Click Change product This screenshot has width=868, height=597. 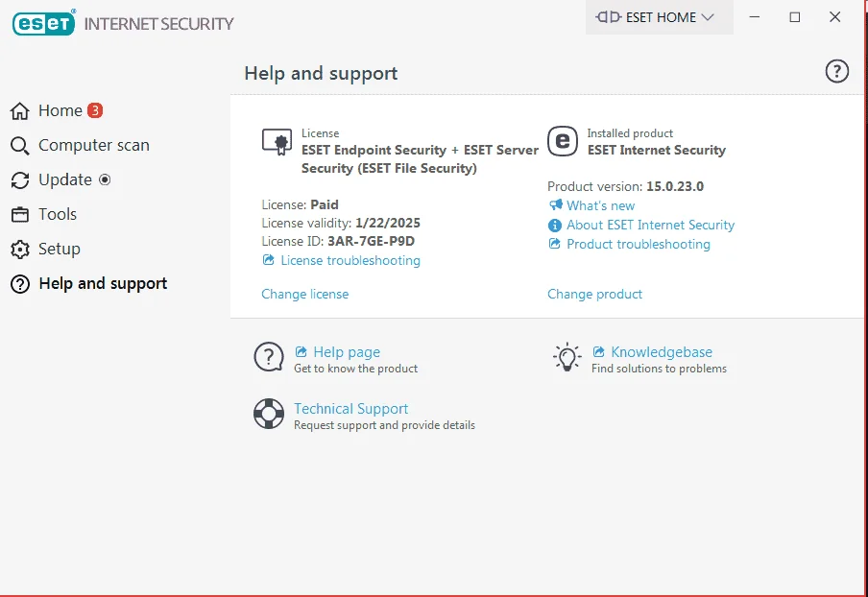tap(595, 295)
